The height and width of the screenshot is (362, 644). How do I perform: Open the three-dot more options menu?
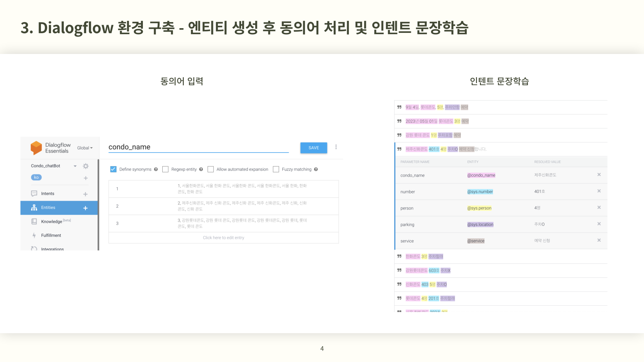coord(336,147)
